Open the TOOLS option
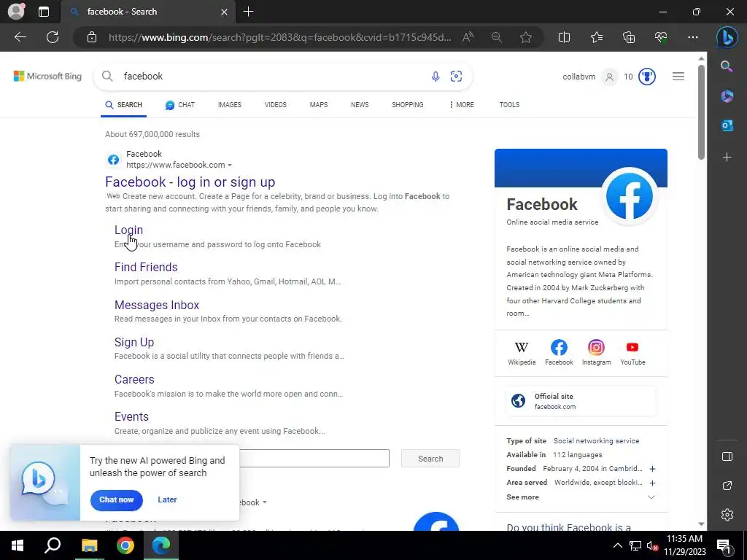 509,105
